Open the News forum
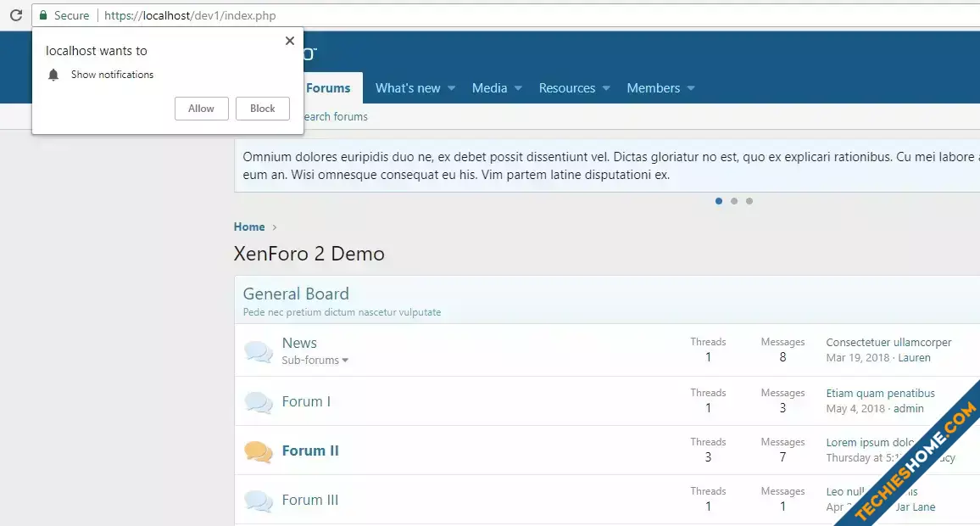 point(299,343)
